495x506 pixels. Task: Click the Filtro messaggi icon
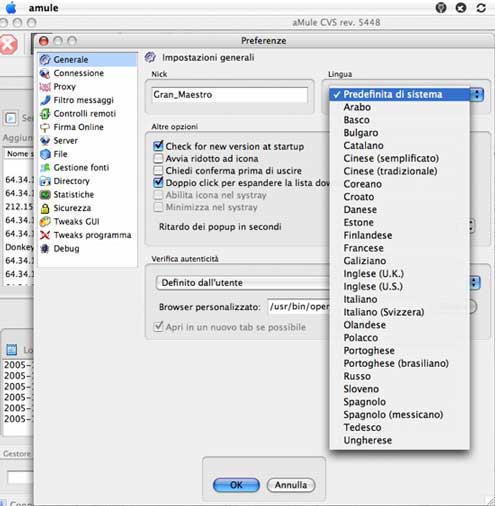click(45, 100)
